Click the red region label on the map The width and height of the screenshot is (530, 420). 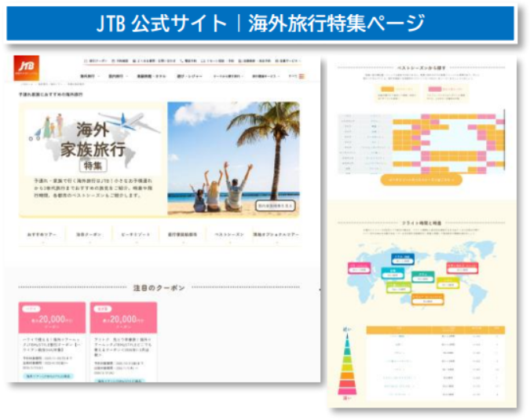tap(462, 268)
